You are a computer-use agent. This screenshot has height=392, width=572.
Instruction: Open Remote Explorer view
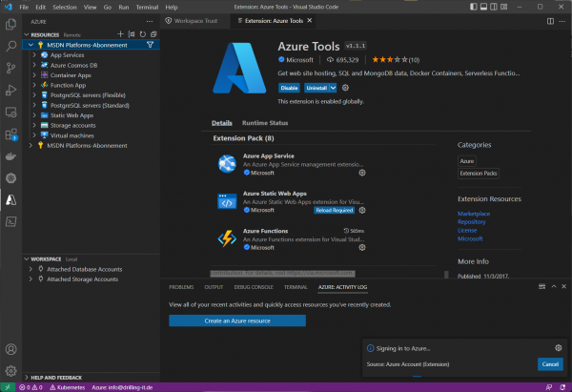tap(10, 112)
